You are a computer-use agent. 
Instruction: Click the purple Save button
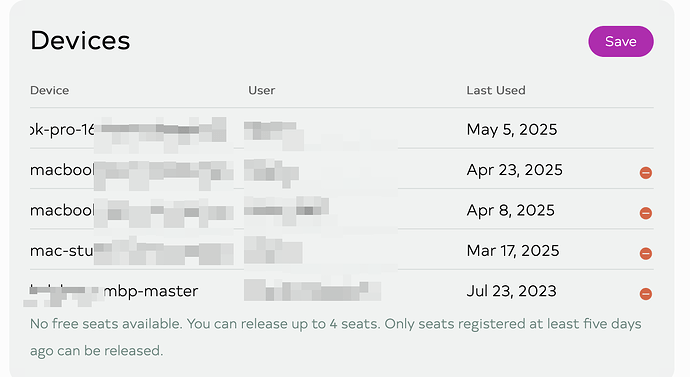tap(620, 41)
